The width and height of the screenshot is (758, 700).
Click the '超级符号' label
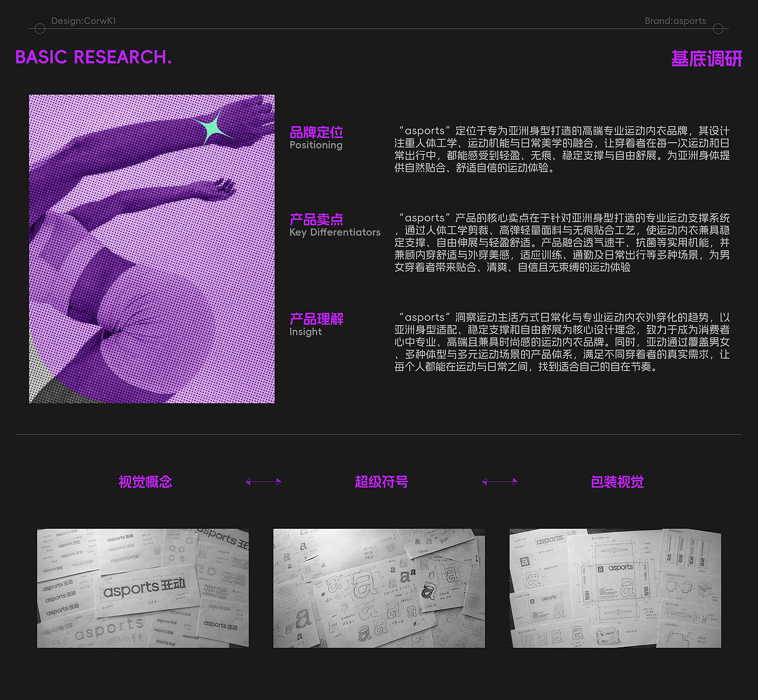click(x=381, y=482)
